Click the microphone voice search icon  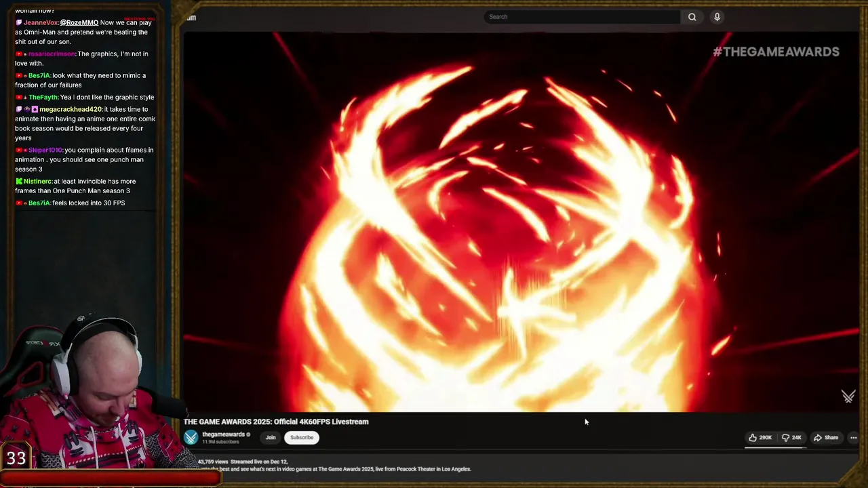(717, 17)
